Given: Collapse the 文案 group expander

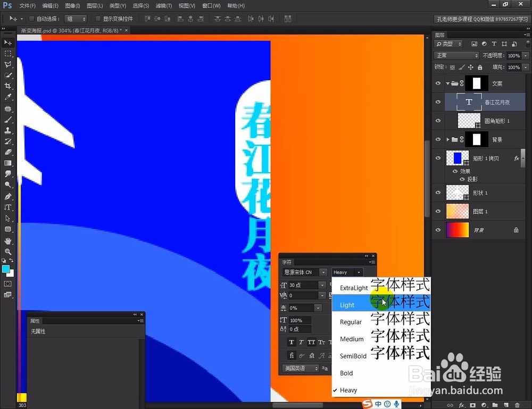Looking at the screenshot, I should coord(447,83).
